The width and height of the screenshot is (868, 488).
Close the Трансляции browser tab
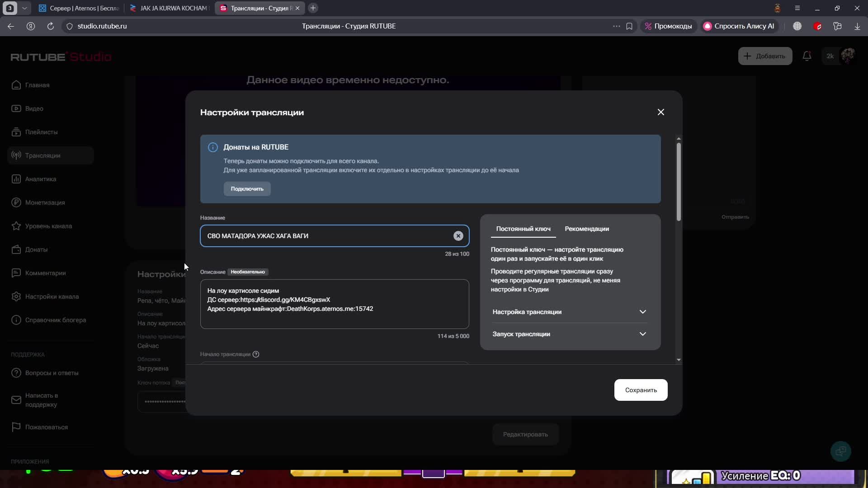click(x=297, y=8)
